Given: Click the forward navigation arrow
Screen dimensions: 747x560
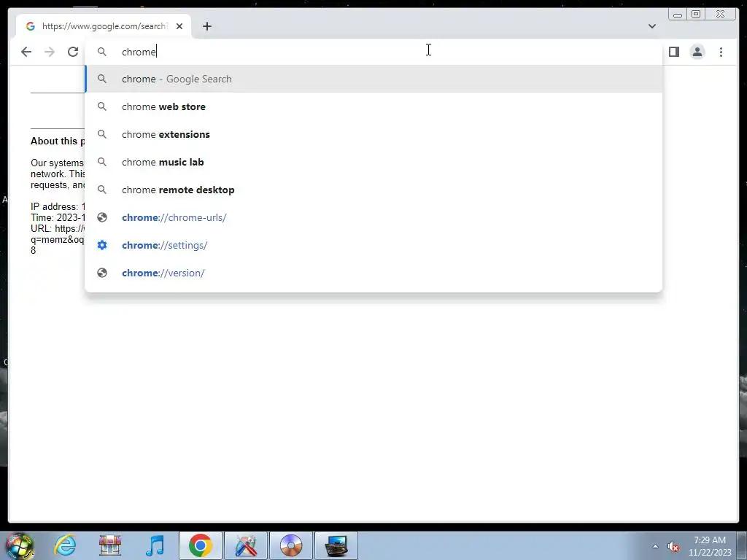Looking at the screenshot, I should click(50, 52).
